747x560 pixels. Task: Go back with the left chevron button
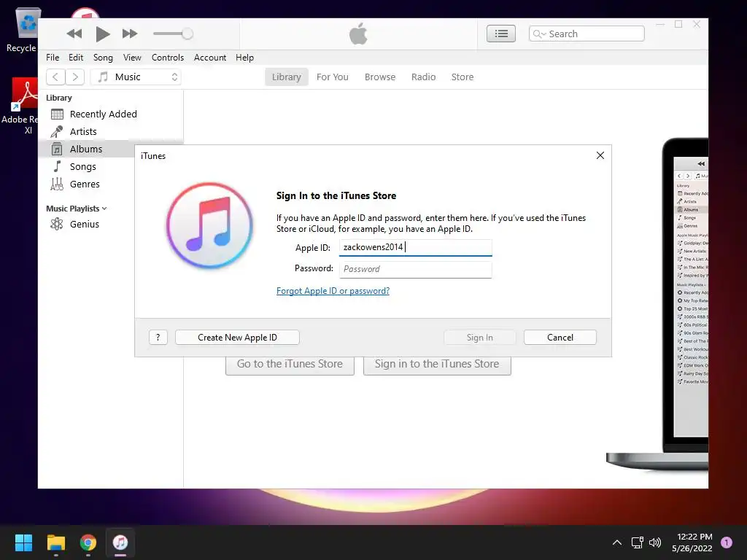coord(55,77)
